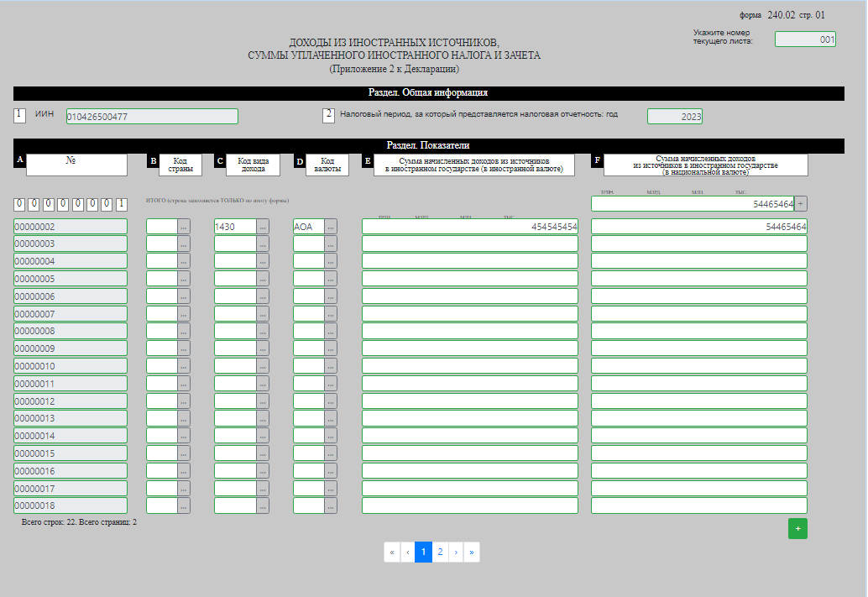Click foreign currency amount field in row 00000003
Image resolution: width=868 pixels, height=597 pixels.
click(470, 244)
